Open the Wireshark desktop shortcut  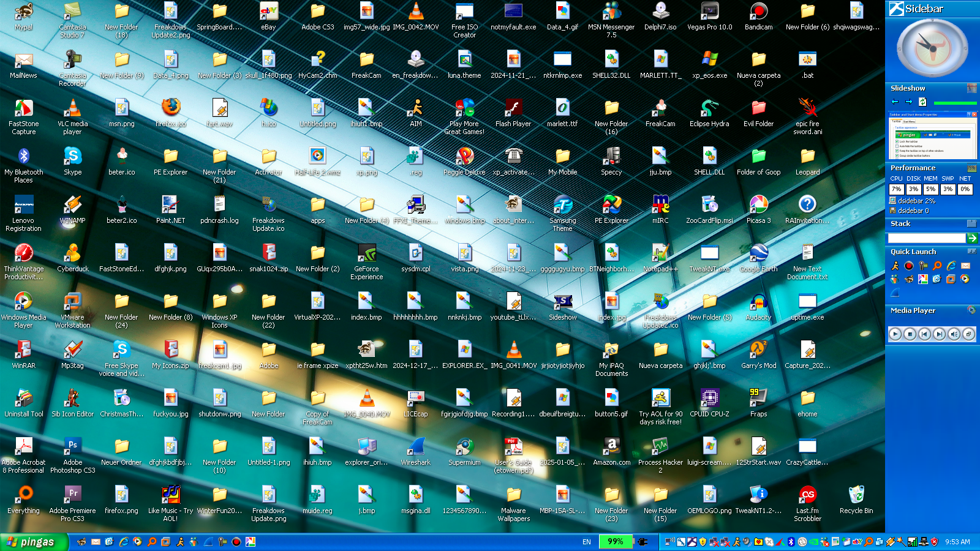[415, 452]
